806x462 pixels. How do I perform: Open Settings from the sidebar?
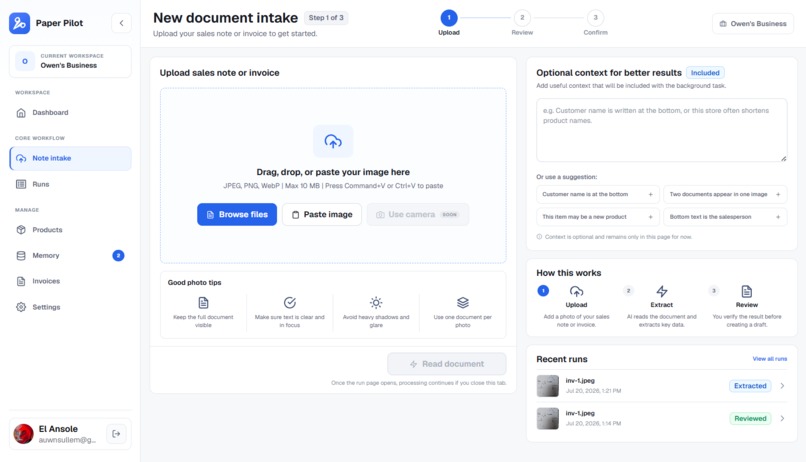pos(70,307)
